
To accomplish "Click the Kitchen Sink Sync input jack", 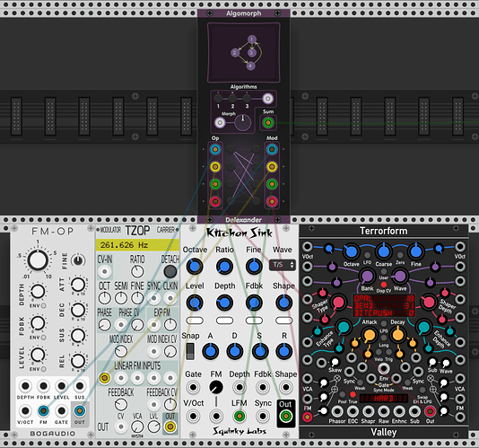I will (x=263, y=416).
